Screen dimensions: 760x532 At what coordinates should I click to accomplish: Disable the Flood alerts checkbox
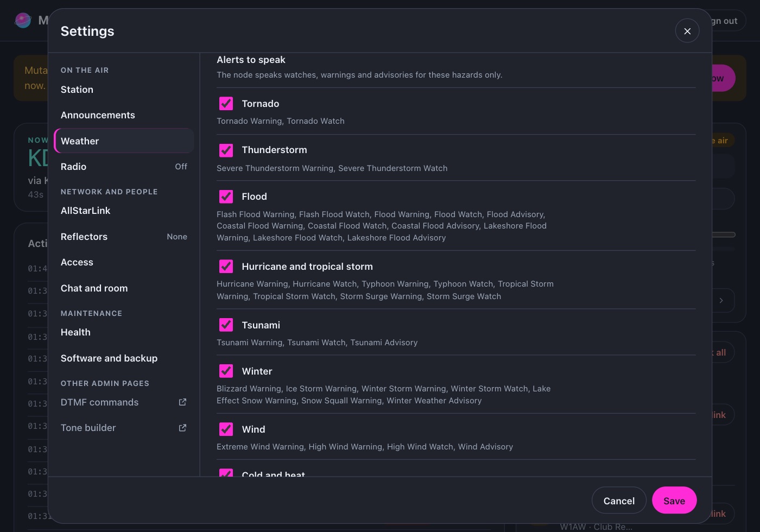226,197
